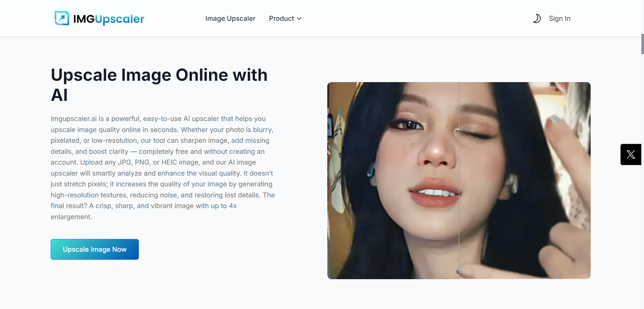
Task: Click the IMGUpscaler logo icon
Action: (x=62, y=18)
